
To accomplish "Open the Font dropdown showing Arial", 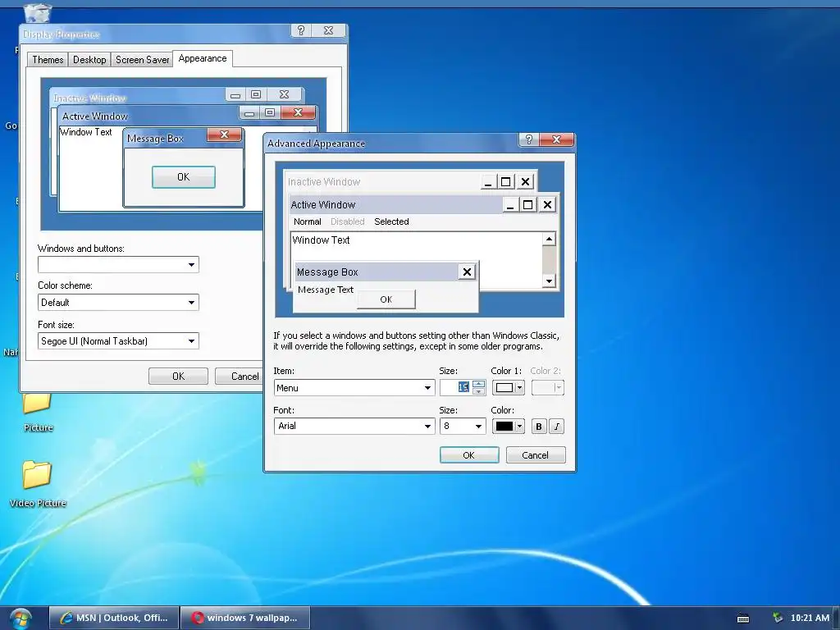I will point(354,427).
